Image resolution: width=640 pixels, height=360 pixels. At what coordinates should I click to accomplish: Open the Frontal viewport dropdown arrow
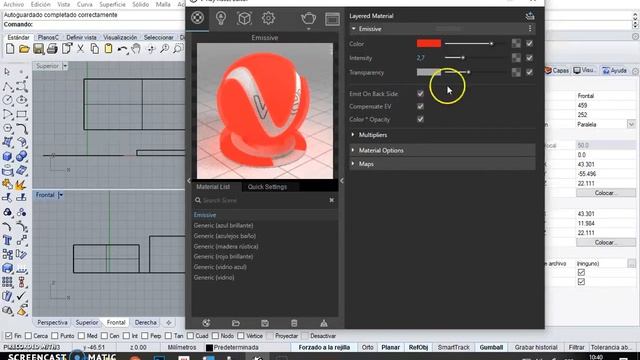click(60, 195)
